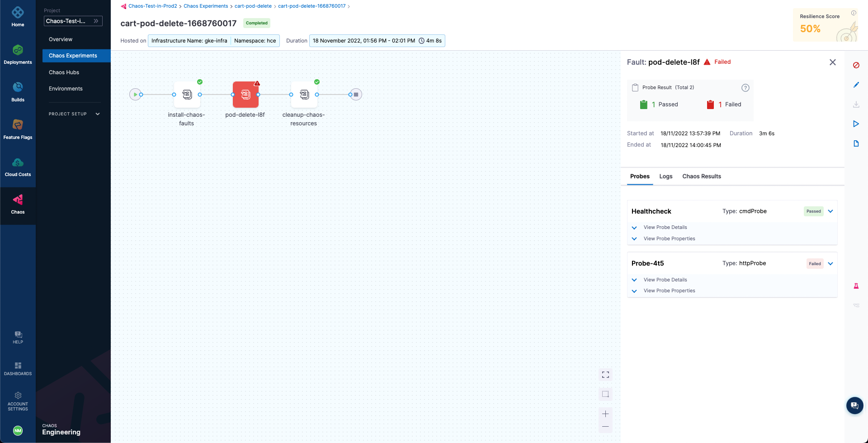
Task: Open the Cloud Costs module
Action: coord(18,167)
